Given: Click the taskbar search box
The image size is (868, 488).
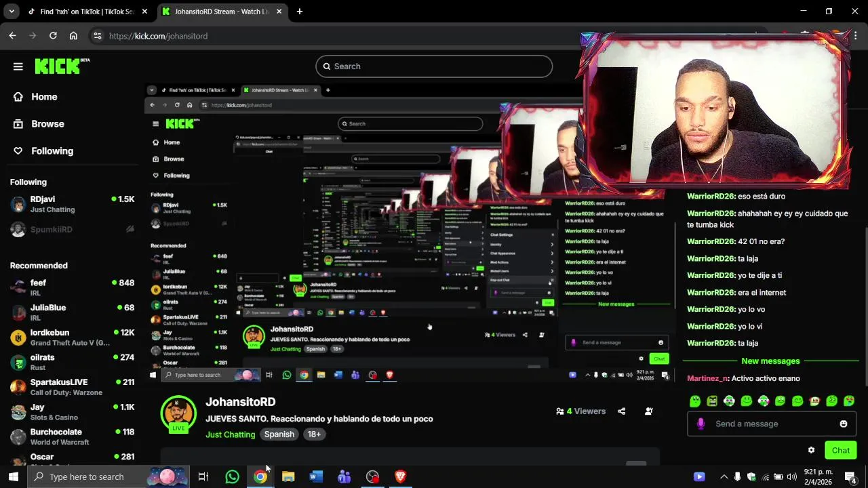Looking at the screenshot, I should tap(108, 476).
